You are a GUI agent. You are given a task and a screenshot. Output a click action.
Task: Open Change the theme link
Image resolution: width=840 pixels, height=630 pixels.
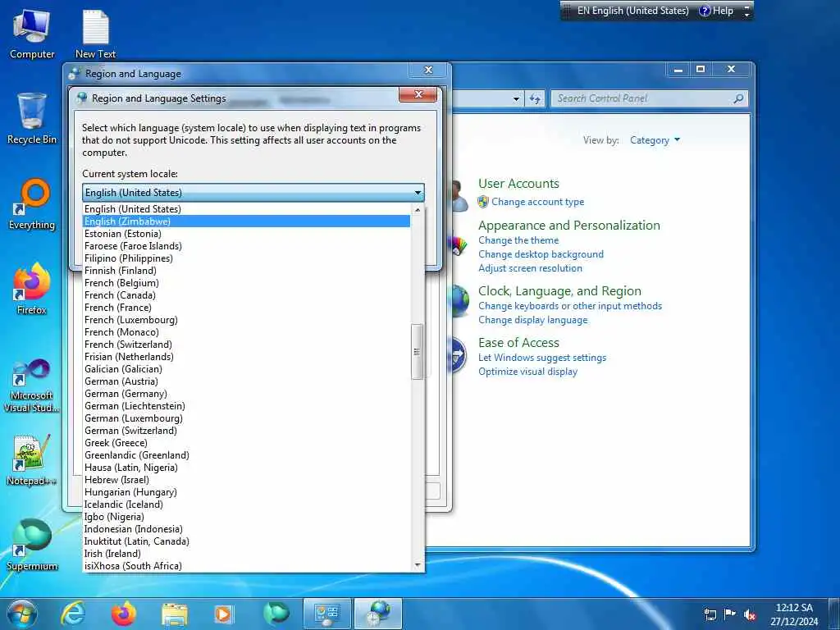pos(518,240)
